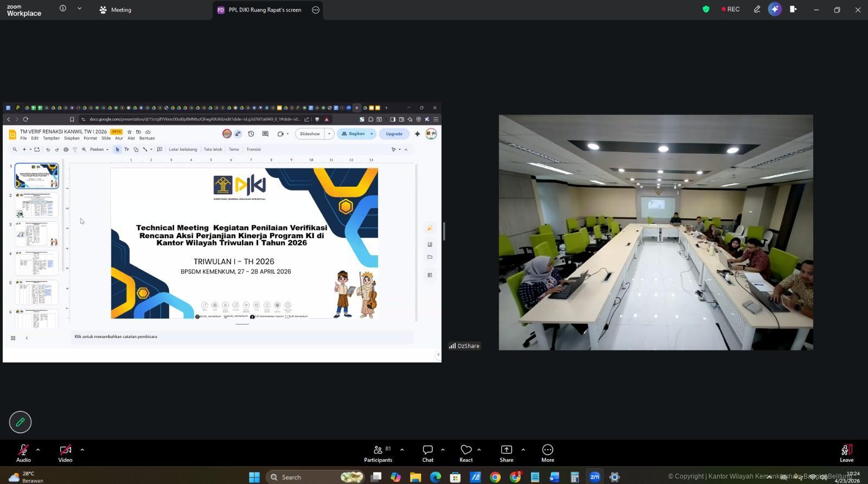Unmute microphone with the Audio button

click(23, 453)
